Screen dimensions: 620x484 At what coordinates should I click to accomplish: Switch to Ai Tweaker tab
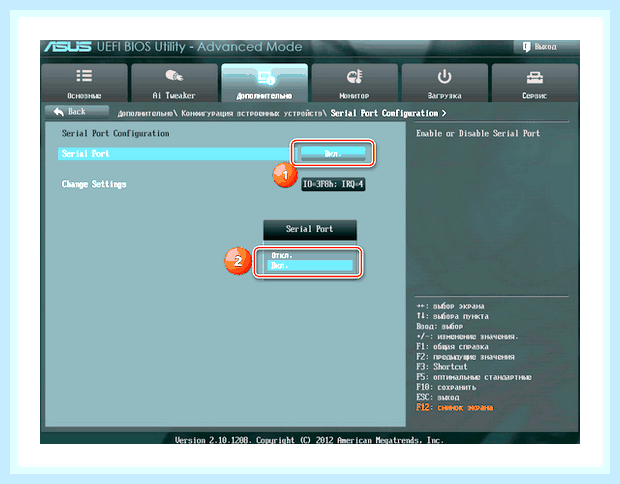pyautogui.click(x=174, y=83)
